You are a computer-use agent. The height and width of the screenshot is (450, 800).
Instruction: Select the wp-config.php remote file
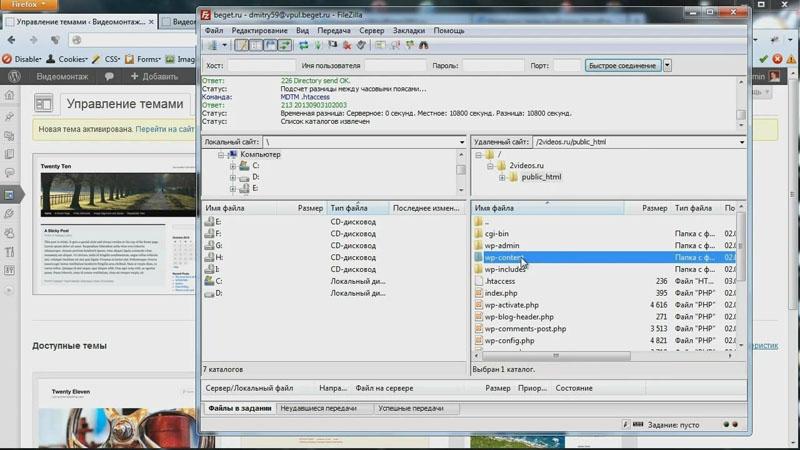point(509,340)
